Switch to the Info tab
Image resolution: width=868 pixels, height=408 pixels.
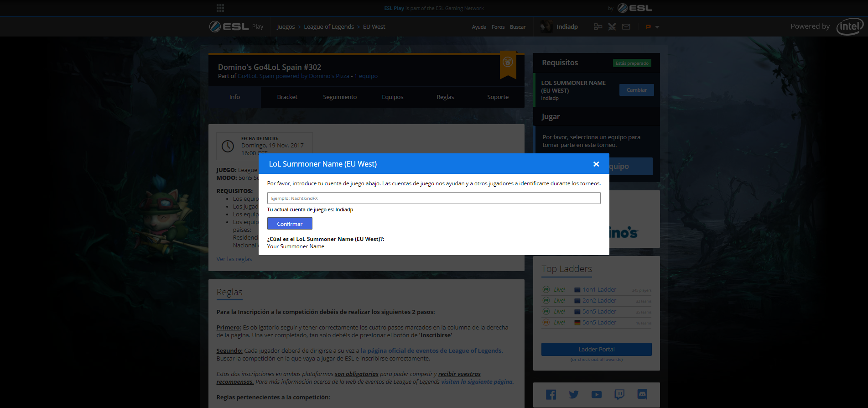coord(234,97)
